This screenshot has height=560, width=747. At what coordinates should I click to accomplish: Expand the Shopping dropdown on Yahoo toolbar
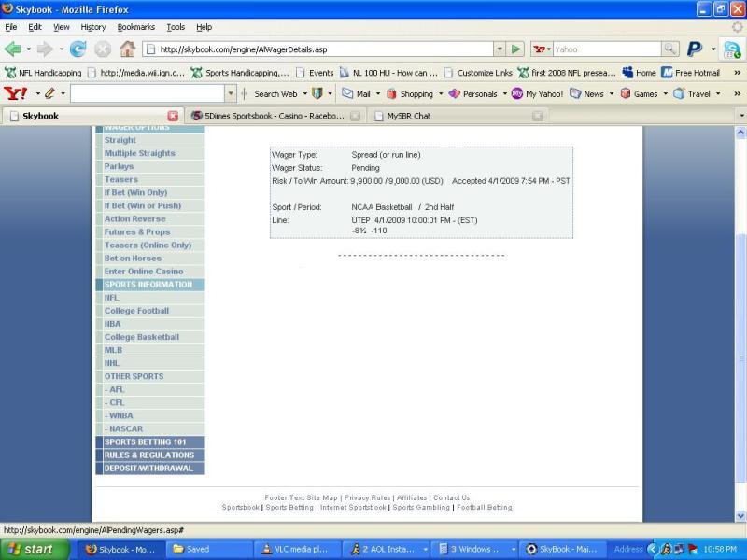(440, 93)
